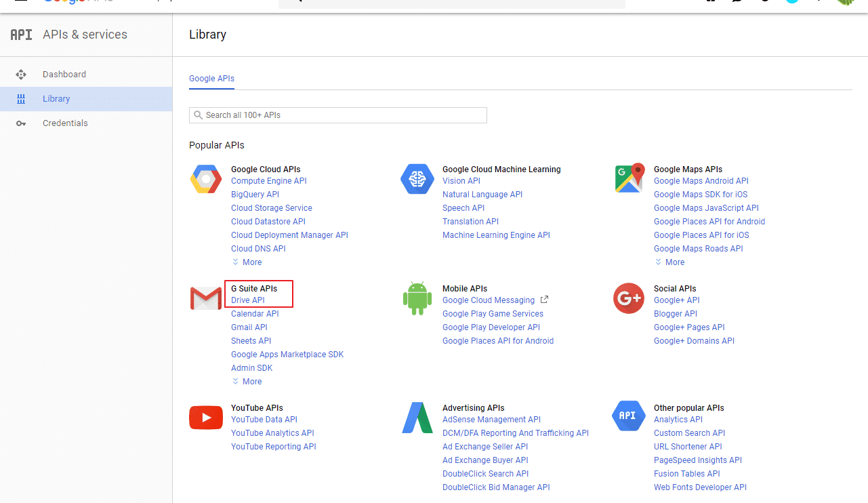Open the Cloud DNS API link

[x=258, y=249]
